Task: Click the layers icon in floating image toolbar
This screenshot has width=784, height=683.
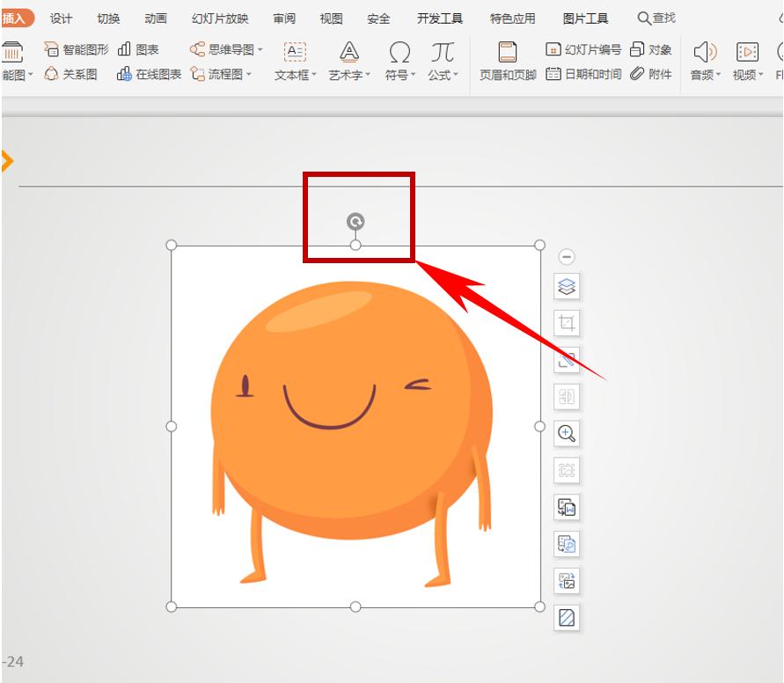Action: coord(567,286)
